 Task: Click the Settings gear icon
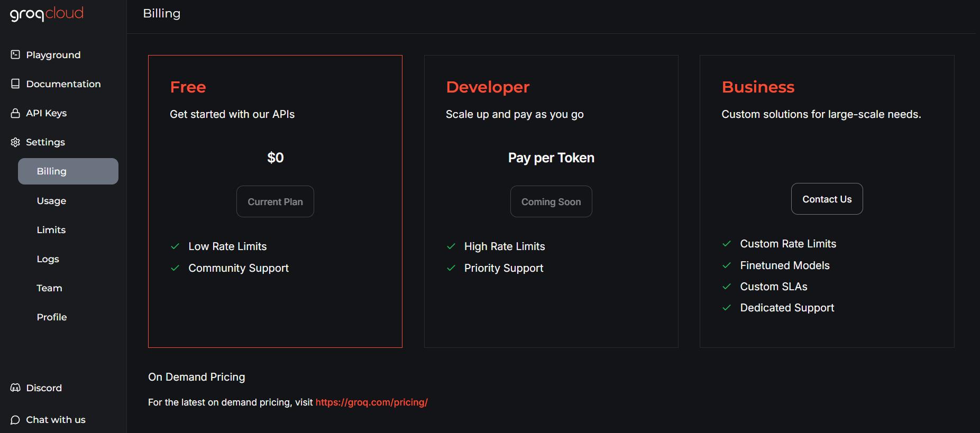(x=15, y=142)
